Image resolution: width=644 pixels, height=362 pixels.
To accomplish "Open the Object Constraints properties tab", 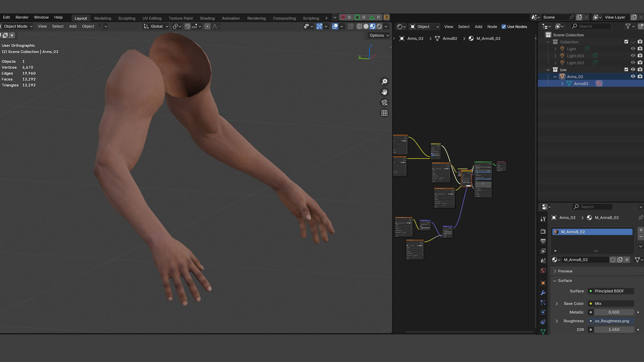I will coord(543,322).
